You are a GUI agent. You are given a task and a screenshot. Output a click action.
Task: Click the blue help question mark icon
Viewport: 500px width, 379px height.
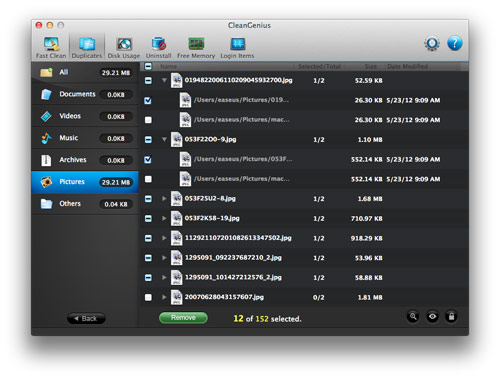[455, 43]
